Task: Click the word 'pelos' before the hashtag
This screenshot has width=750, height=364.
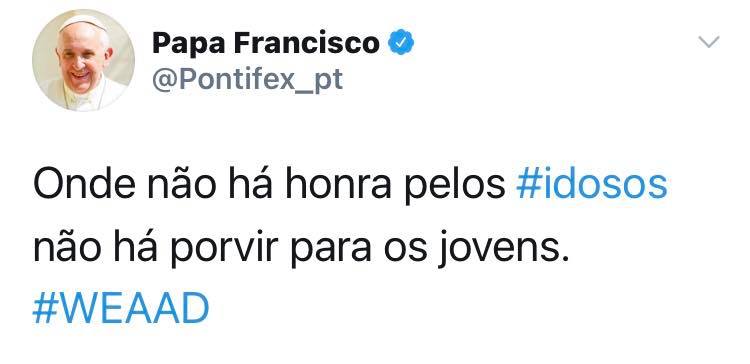Action: (x=455, y=188)
